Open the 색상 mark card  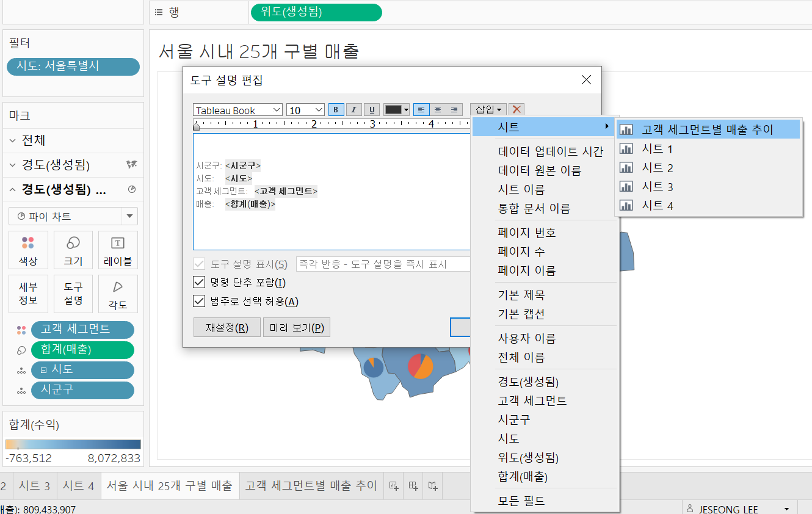point(28,250)
